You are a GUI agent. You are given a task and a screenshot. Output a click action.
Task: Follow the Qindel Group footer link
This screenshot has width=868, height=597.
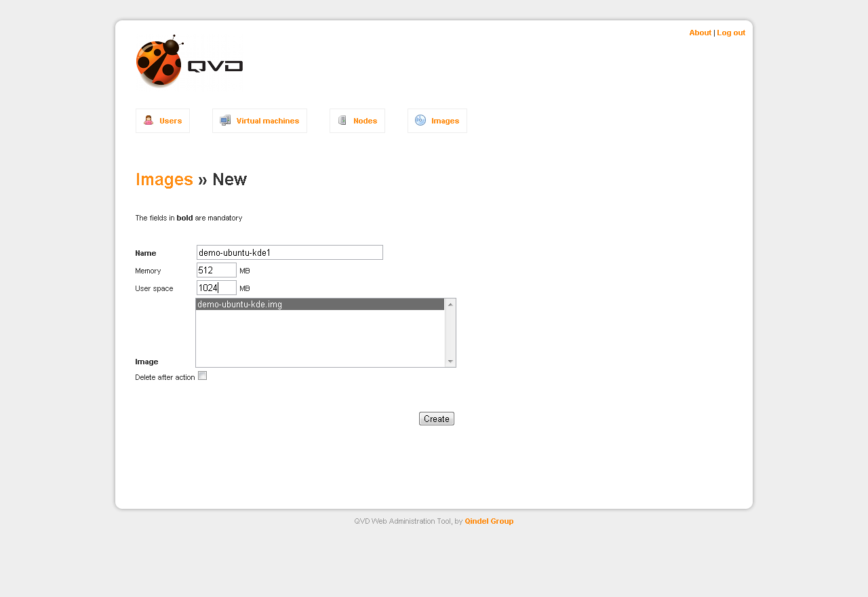coord(489,521)
